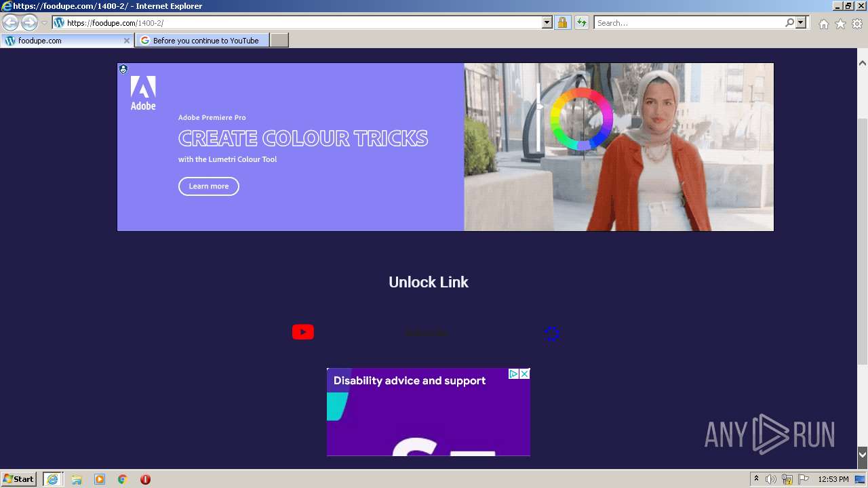Switch to Before you continue to YouTube tab

[x=202, y=41]
